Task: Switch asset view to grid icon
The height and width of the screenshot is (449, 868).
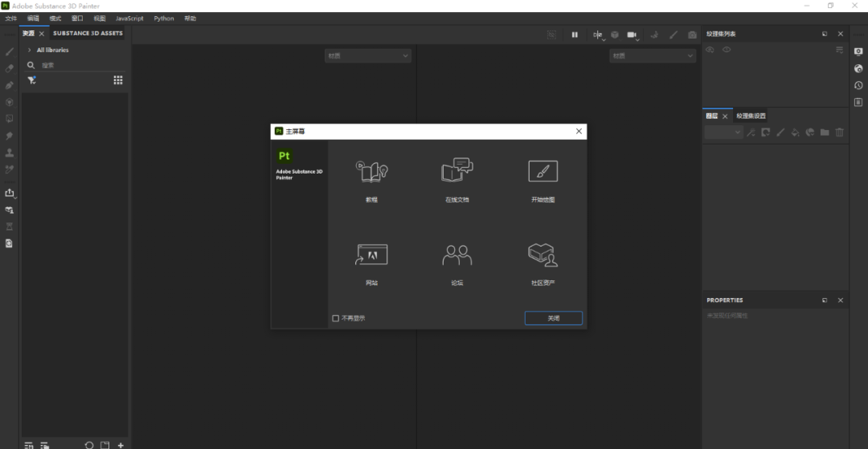Action: point(118,80)
